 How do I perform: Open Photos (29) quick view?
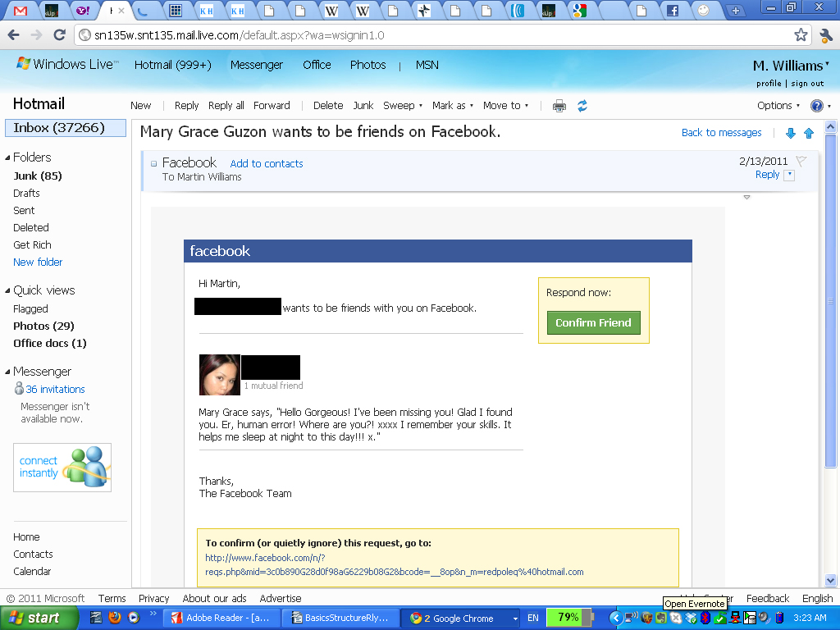coord(43,326)
